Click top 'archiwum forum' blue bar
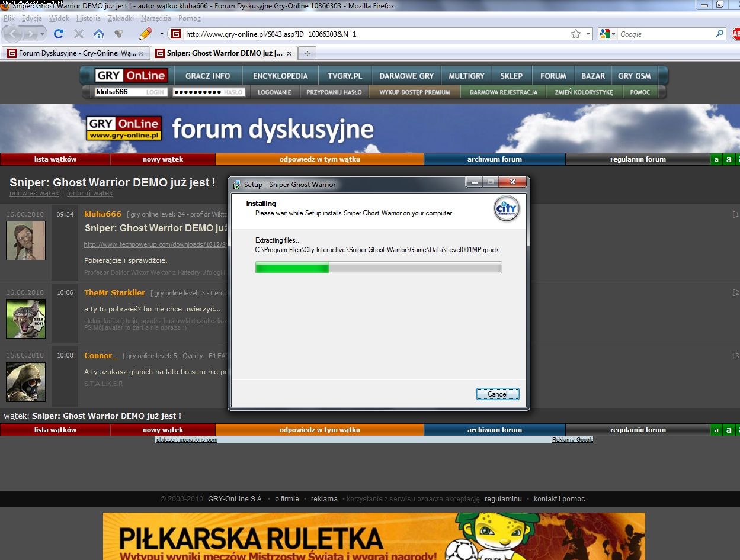 [x=495, y=159]
